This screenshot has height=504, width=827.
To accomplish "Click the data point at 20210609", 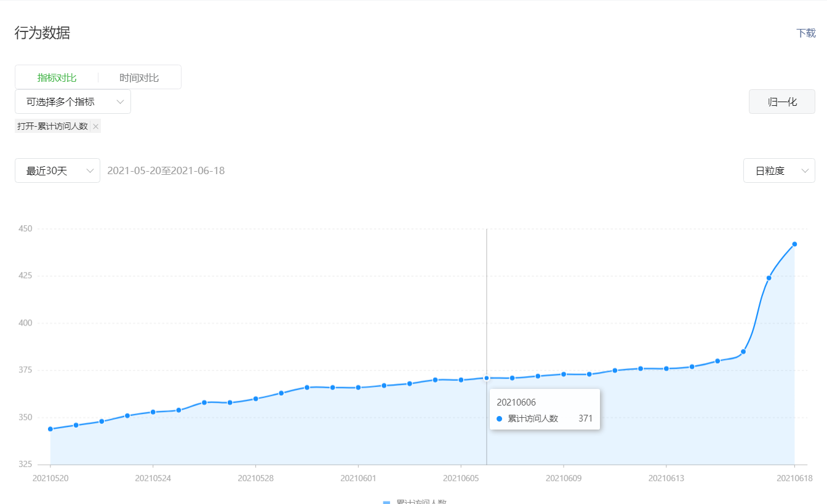I will pyautogui.click(x=564, y=374).
